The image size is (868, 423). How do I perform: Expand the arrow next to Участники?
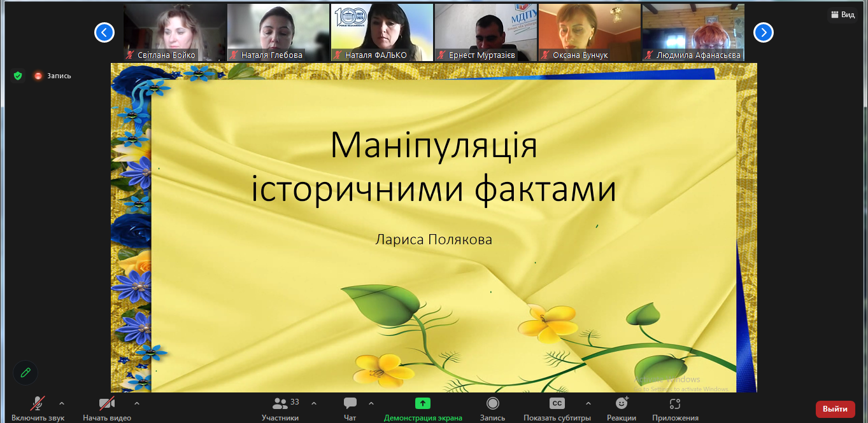click(313, 403)
